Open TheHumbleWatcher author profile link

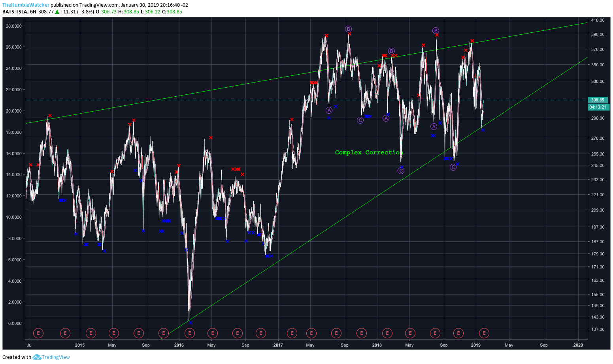[26, 5]
